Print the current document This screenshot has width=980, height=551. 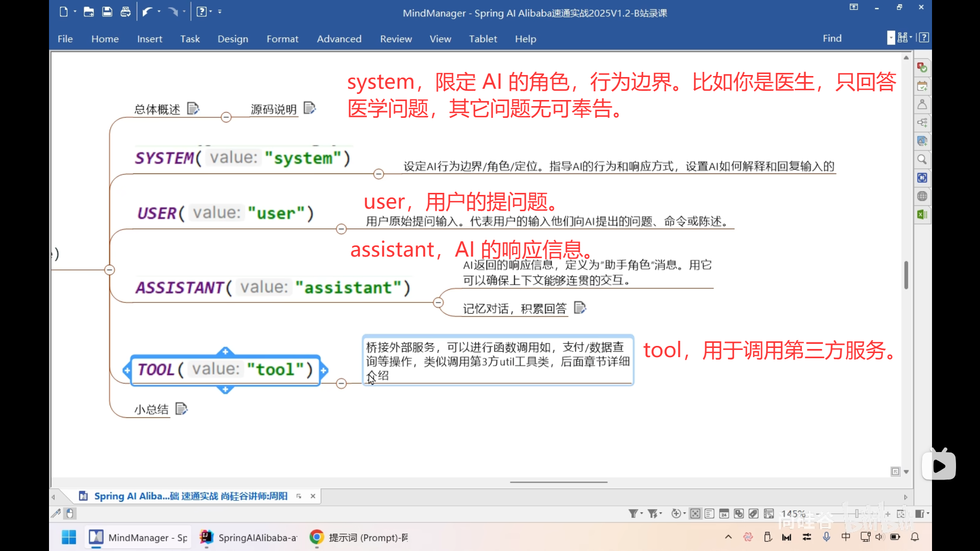click(x=126, y=11)
